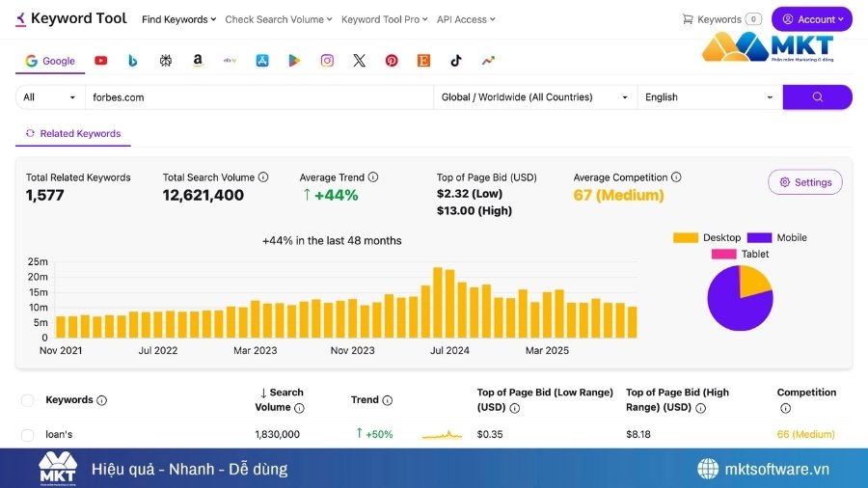Choose the App Store icon

[262, 61]
